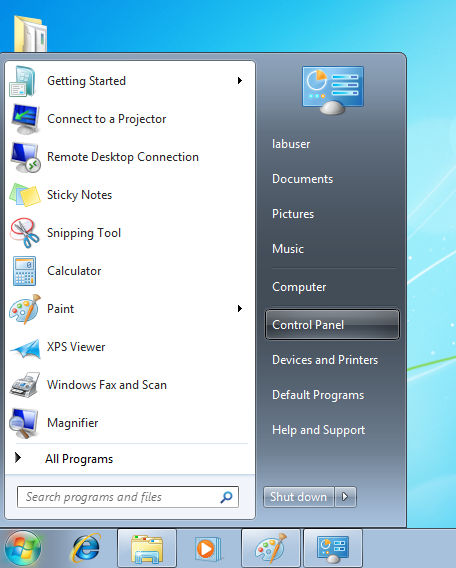Click the search magnifier icon in the search box
456x568 pixels.
click(x=226, y=497)
